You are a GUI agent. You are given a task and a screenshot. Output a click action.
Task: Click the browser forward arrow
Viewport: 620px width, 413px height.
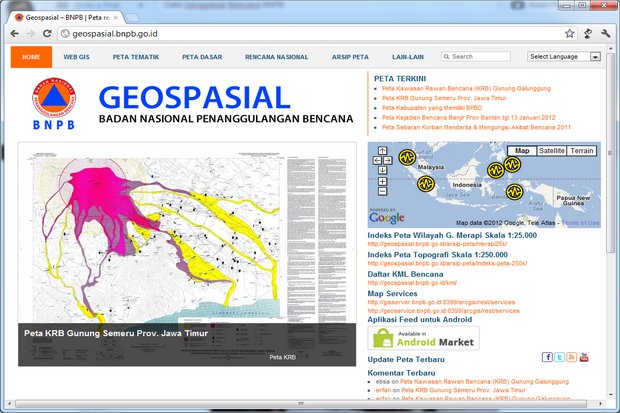[31, 34]
